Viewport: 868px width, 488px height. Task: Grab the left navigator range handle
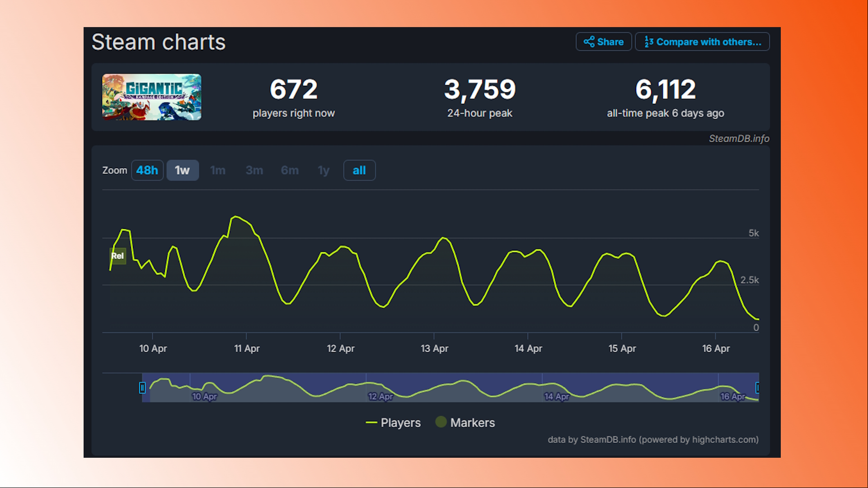click(142, 387)
